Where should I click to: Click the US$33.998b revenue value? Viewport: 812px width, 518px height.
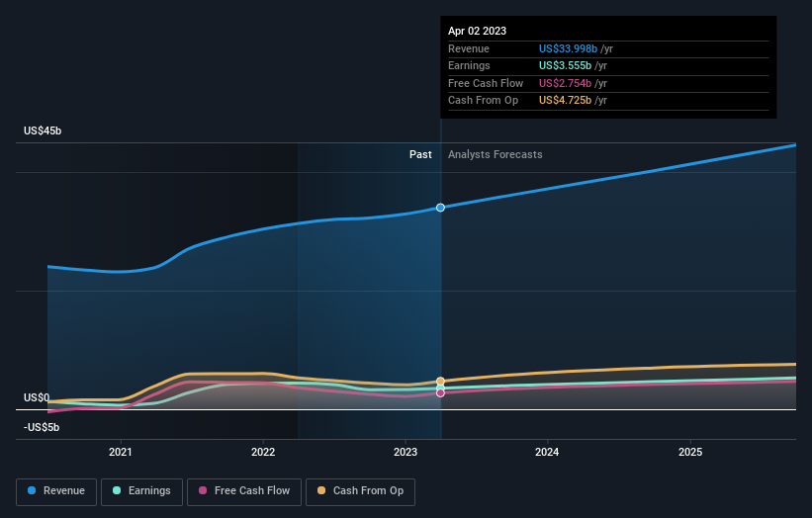coord(568,48)
